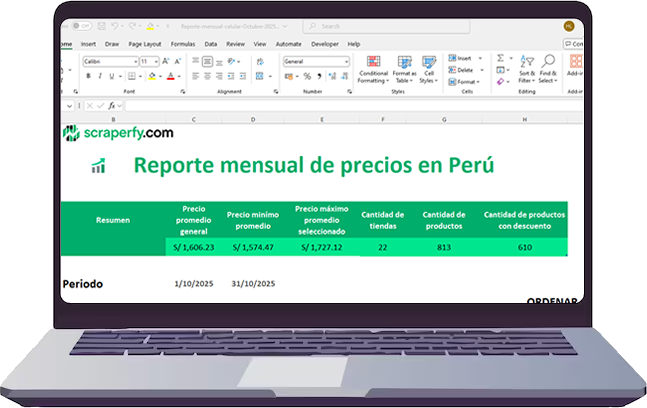Click the Insert cells button

pos(463,59)
